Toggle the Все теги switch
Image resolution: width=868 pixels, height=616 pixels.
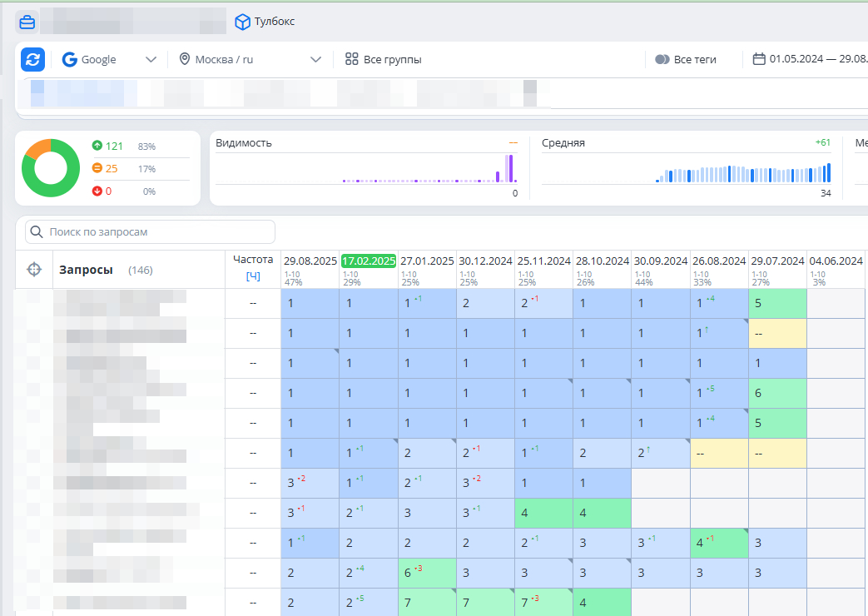pos(662,59)
